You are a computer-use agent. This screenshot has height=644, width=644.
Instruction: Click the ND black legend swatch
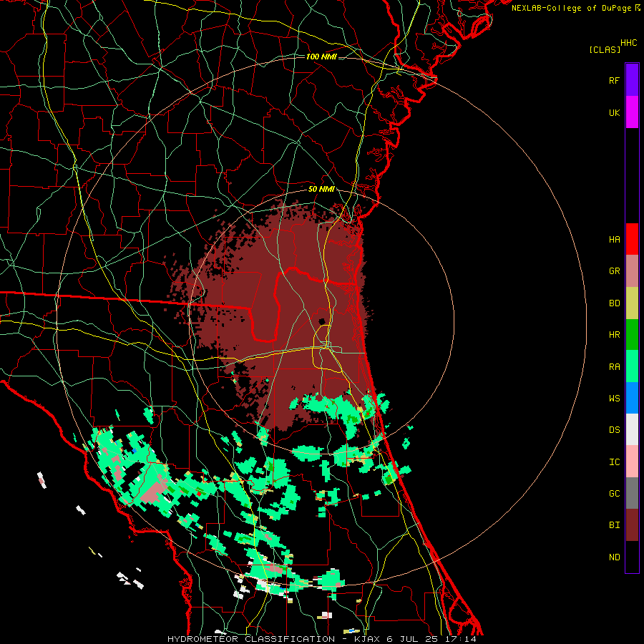pyautogui.click(x=632, y=557)
